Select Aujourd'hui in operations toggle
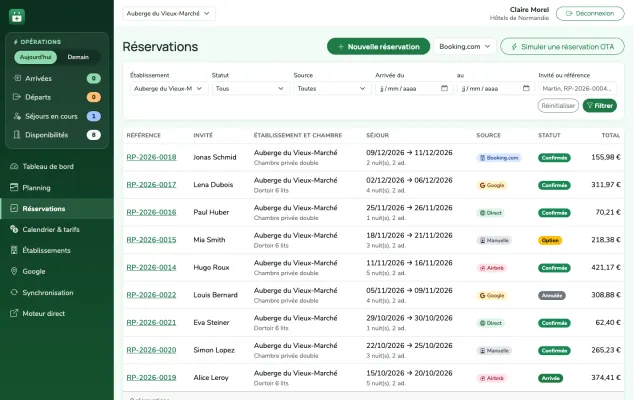This screenshot has height=400, width=640. tap(36, 57)
